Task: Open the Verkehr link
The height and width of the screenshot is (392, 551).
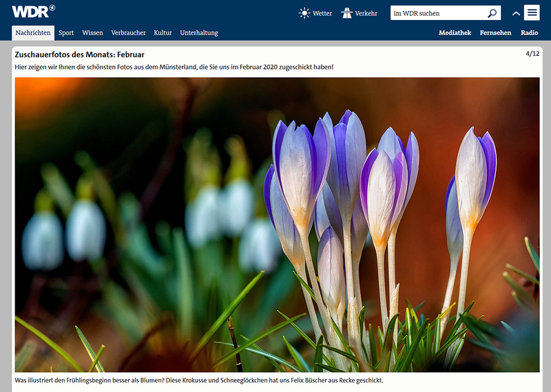Action: [366, 13]
